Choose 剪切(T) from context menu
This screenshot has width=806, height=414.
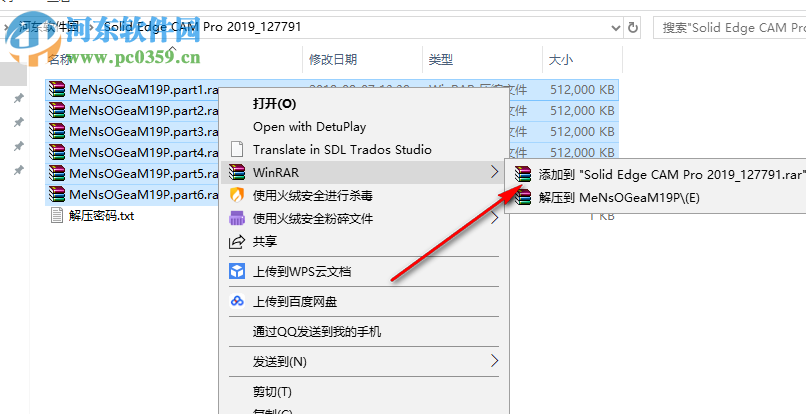pos(272,392)
